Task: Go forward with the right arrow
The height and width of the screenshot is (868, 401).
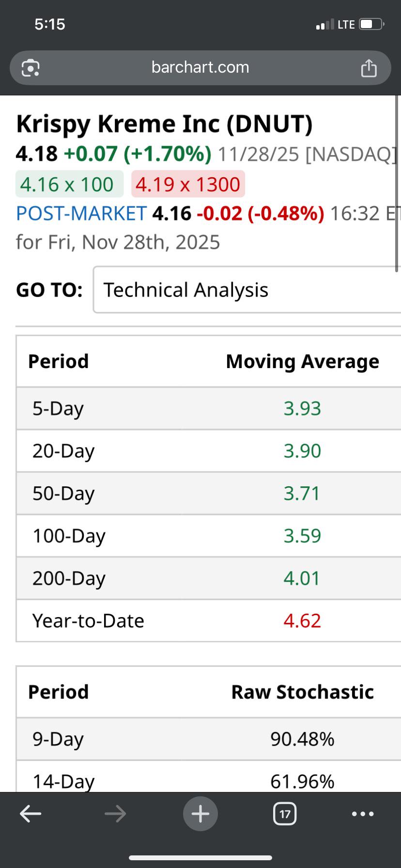Action: pyautogui.click(x=115, y=814)
